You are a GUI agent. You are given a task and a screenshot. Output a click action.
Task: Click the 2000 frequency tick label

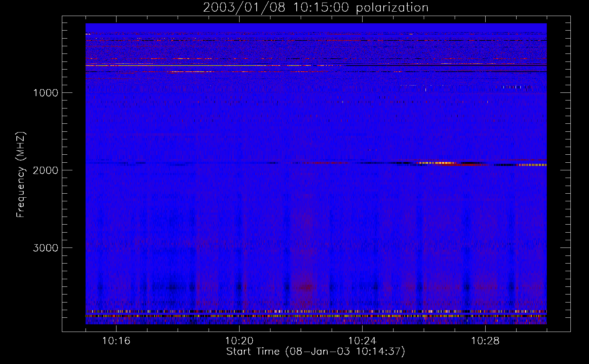(x=46, y=170)
